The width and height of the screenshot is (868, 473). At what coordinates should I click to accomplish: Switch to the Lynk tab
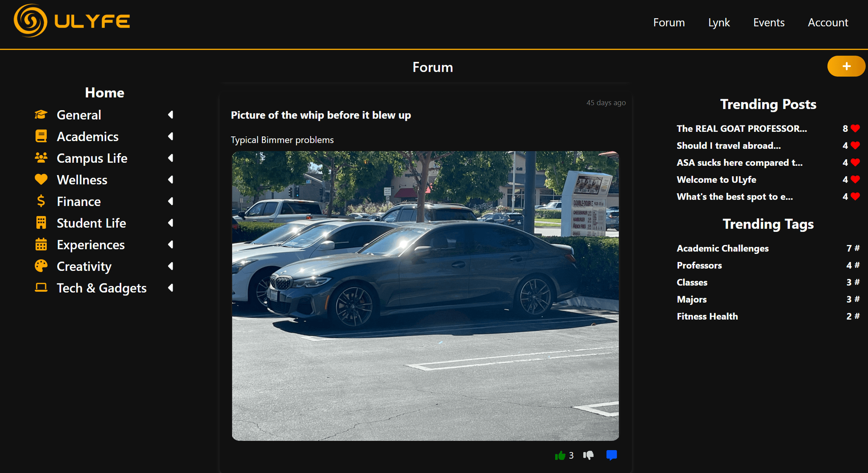tap(718, 22)
